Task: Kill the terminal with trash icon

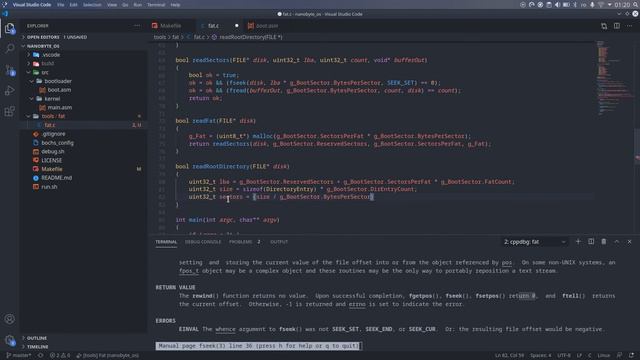Action: [x=604, y=242]
